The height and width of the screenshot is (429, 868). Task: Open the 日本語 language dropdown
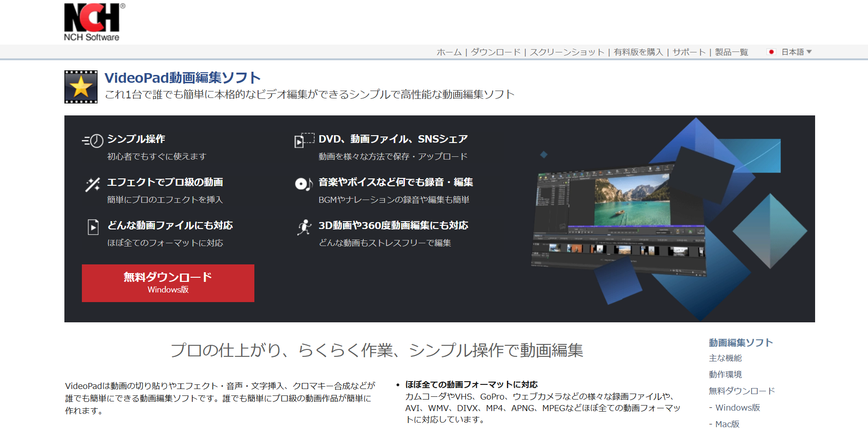coord(796,52)
